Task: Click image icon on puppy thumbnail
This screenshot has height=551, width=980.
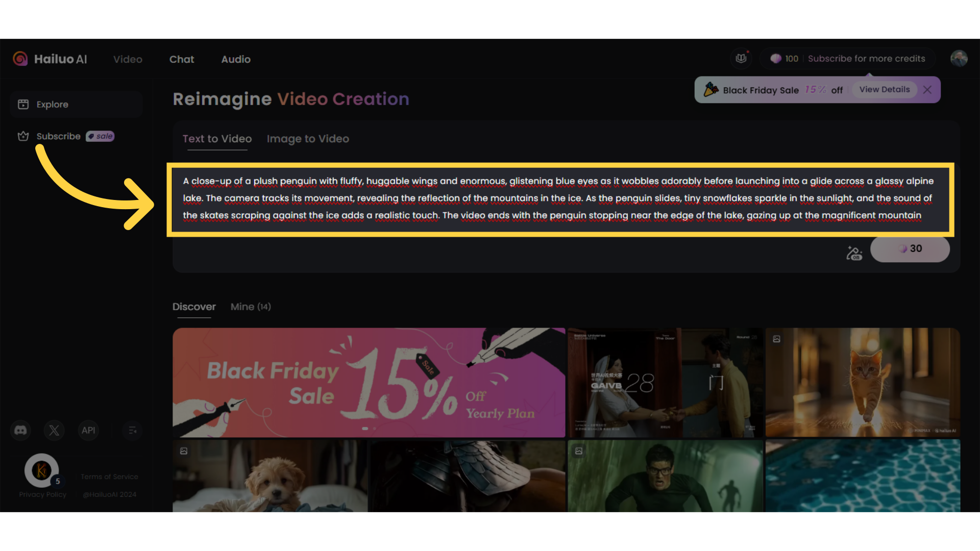Action: pyautogui.click(x=184, y=451)
